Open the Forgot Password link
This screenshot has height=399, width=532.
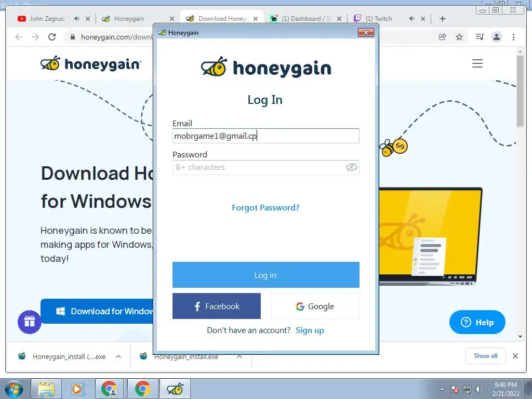tap(265, 208)
